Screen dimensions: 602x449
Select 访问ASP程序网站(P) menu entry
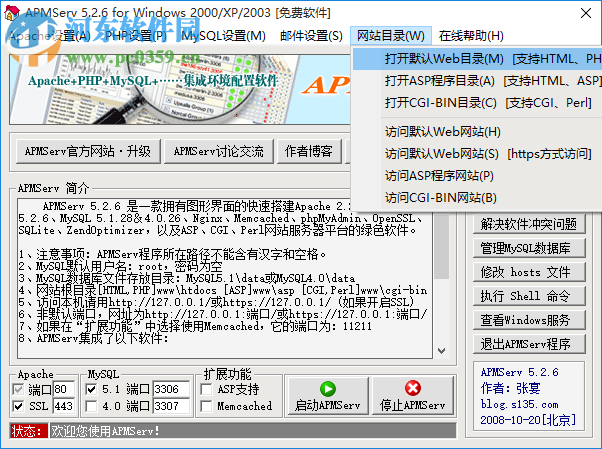pyautogui.click(x=477, y=176)
